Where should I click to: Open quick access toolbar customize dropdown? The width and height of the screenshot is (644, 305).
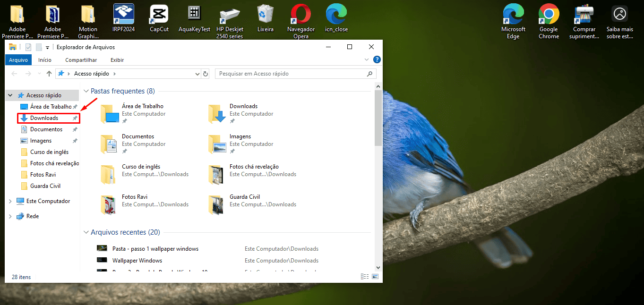pos(48,48)
